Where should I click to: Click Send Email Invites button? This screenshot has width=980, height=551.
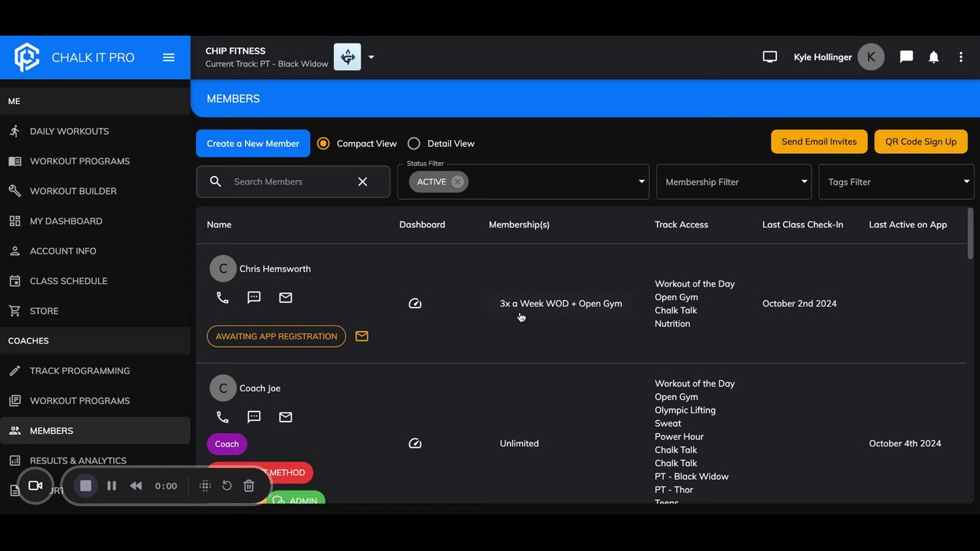click(819, 142)
